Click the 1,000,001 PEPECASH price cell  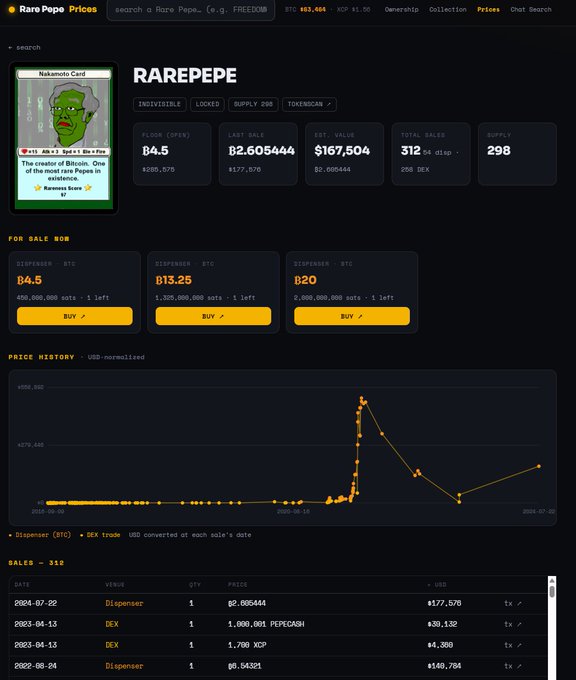[x=266, y=624]
